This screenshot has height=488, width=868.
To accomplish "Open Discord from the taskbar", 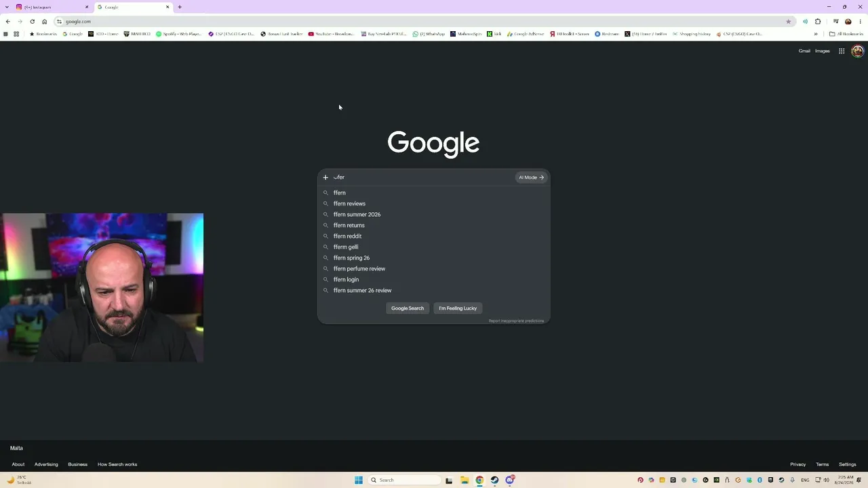I will click(x=510, y=480).
